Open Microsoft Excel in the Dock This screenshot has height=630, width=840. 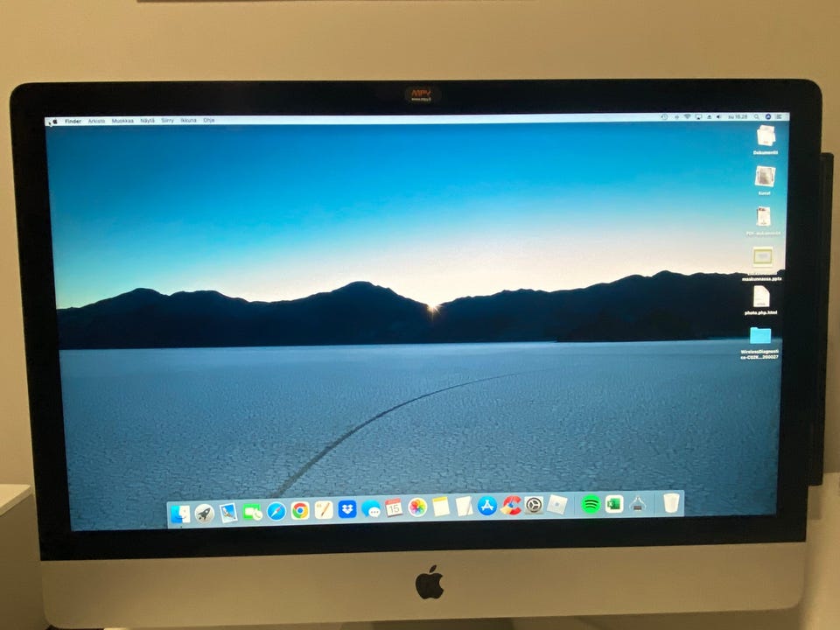tap(614, 504)
